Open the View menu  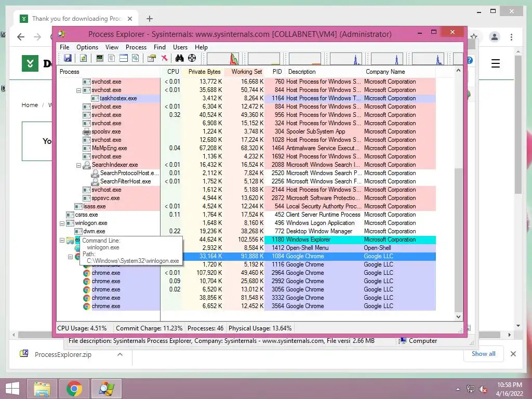click(x=112, y=47)
